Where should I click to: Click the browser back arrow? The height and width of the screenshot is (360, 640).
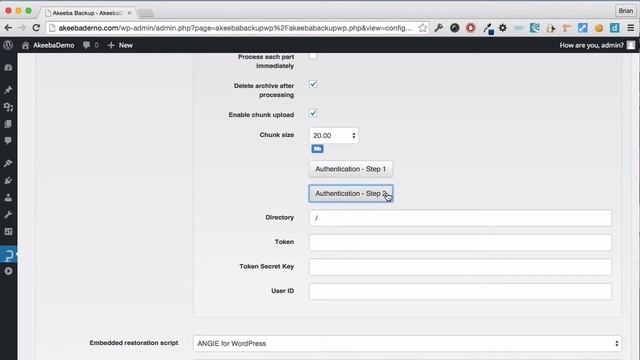[x=8, y=28]
